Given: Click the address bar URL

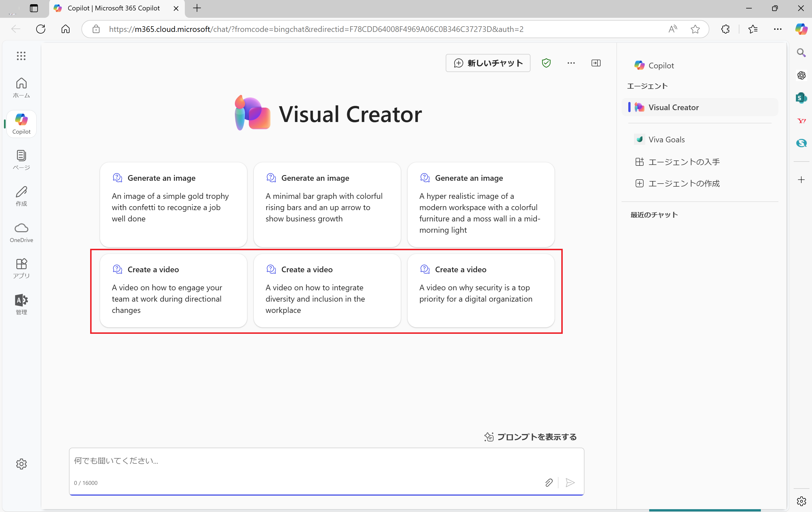Looking at the screenshot, I should point(316,29).
